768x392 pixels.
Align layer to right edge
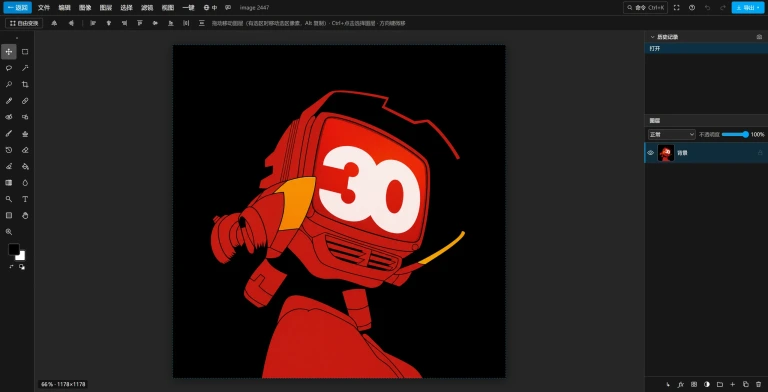(124, 23)
